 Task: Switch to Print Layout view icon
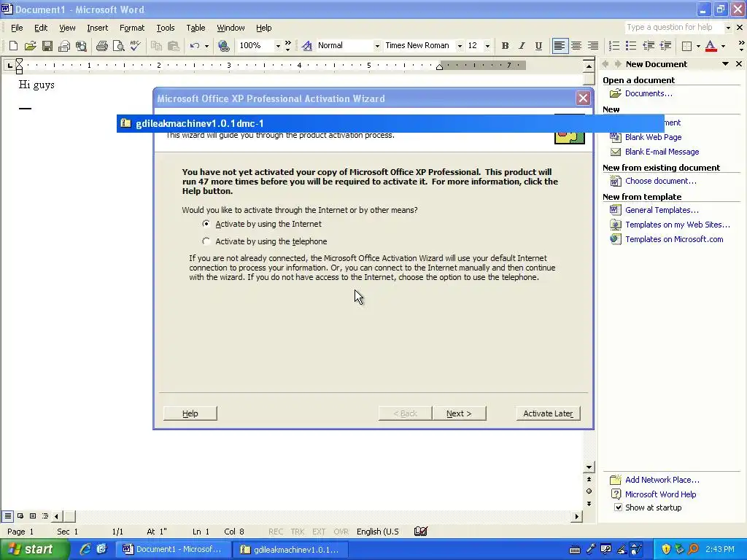click(x=33, y=516)
